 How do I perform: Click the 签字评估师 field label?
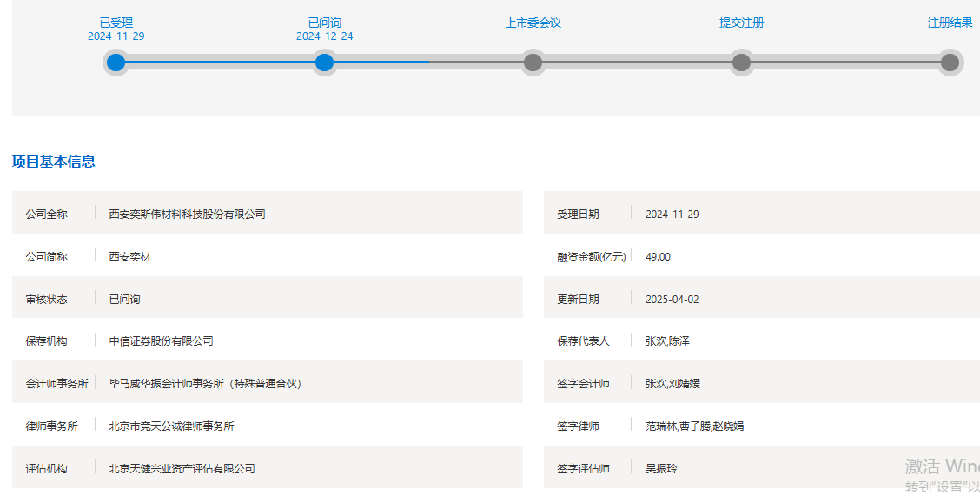583,468
